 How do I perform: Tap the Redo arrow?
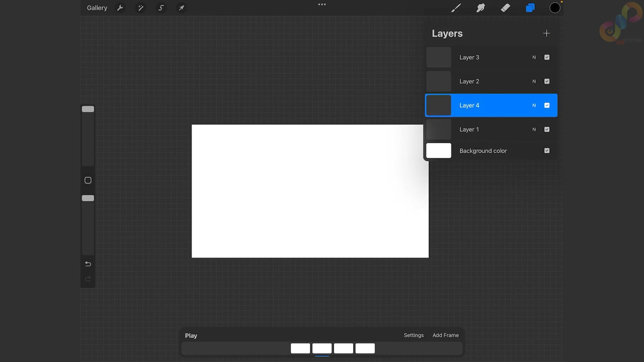pyautogui.click(x=88, y=279)
